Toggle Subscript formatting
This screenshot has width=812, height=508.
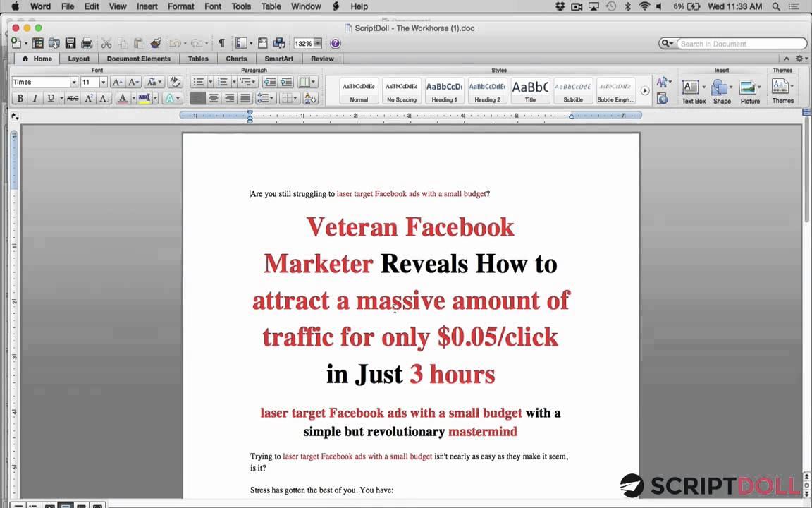pyautogui.click(x=104, y=98)
